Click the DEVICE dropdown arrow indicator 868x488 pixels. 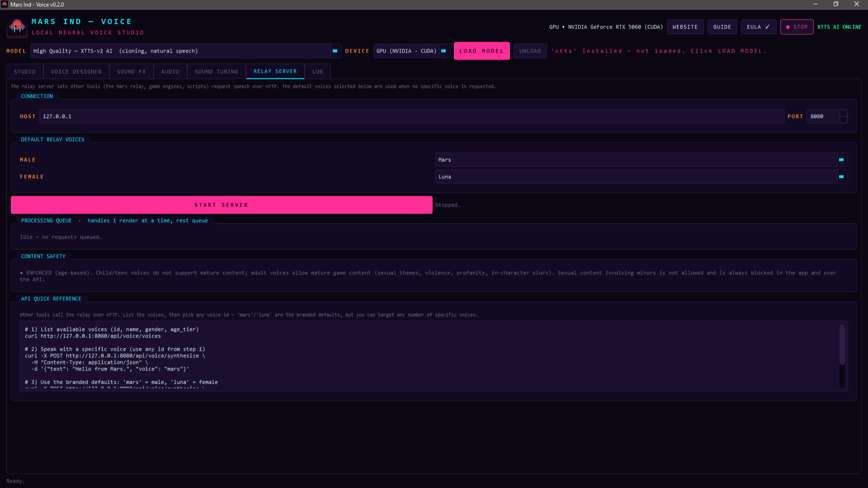(x=444, y=51)
